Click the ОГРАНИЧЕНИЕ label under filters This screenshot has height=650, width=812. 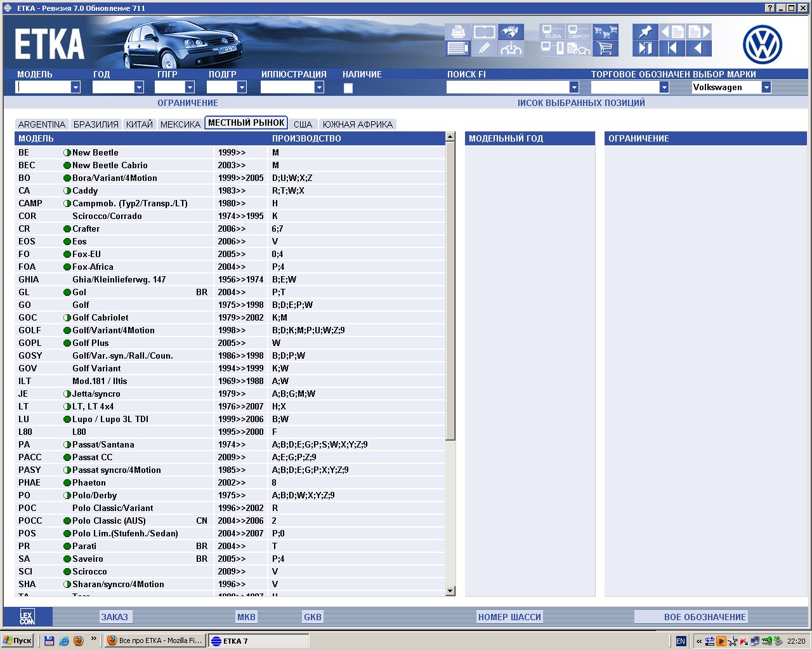point(188,103)
